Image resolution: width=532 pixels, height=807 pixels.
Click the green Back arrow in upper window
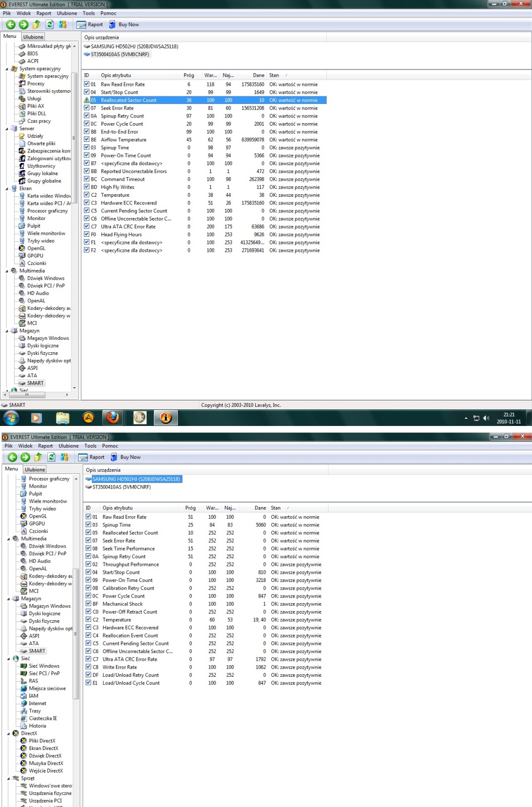pos(11,24)
